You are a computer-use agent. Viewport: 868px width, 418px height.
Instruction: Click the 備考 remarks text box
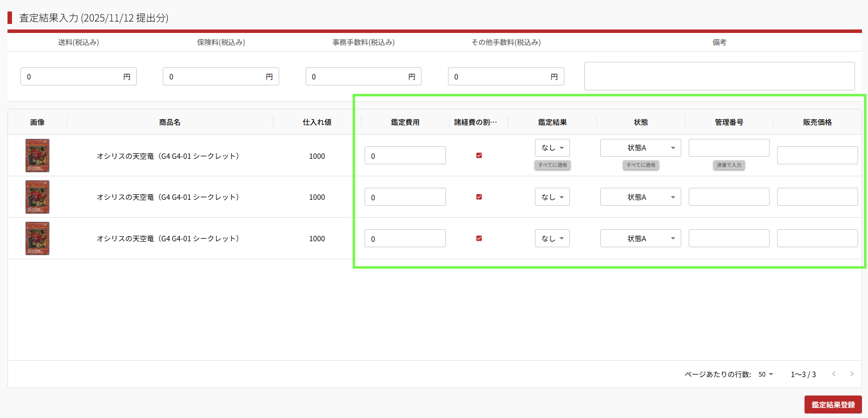pos(719,76)
